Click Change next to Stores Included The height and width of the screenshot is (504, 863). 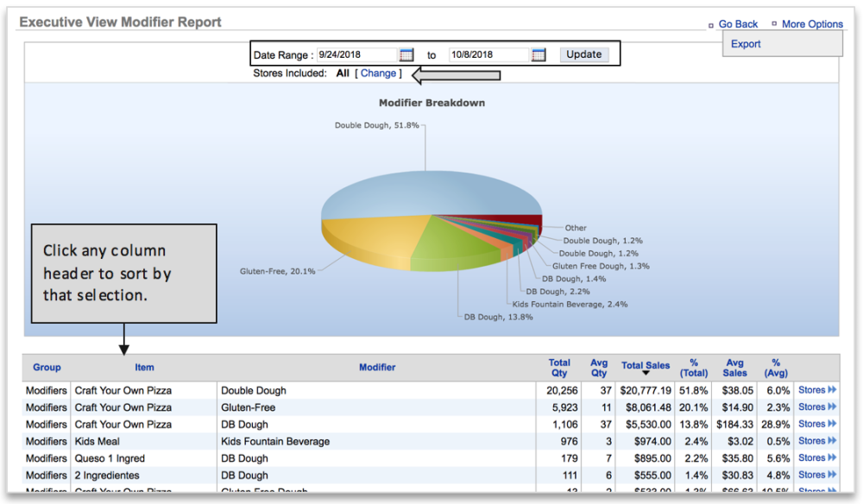[x=378, y=73]
